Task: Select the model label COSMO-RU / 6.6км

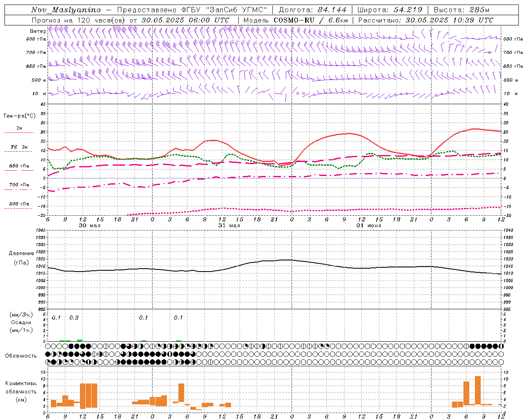Action: pos(310,20)
